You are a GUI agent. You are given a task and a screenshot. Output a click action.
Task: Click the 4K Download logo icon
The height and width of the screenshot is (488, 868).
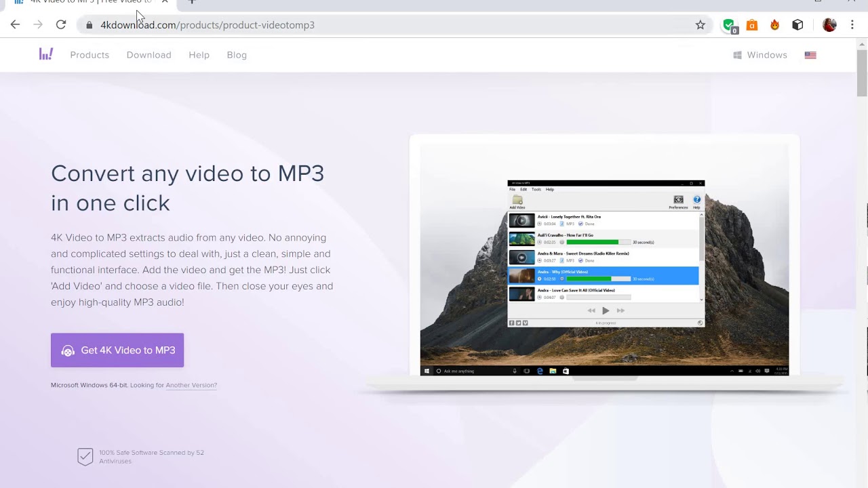point(45,54)
